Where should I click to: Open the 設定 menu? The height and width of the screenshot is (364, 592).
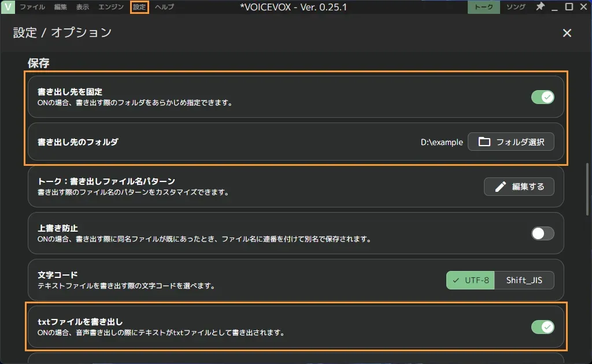click(139, 7)
